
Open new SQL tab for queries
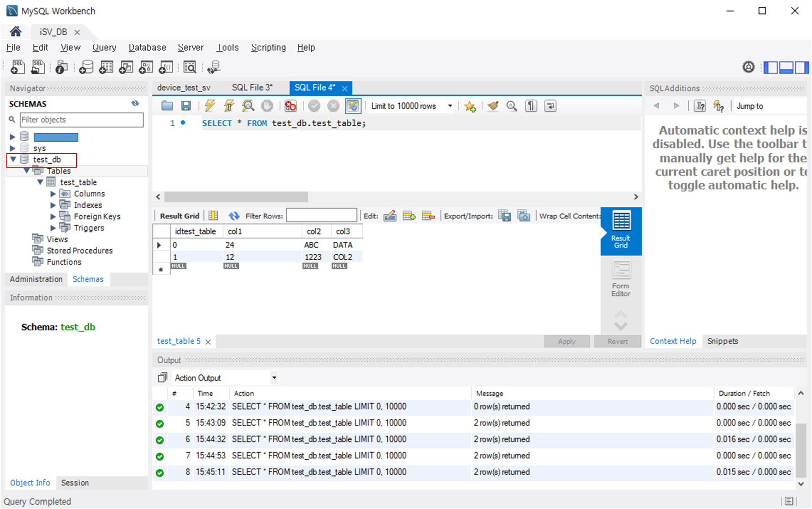pos(18,67)
